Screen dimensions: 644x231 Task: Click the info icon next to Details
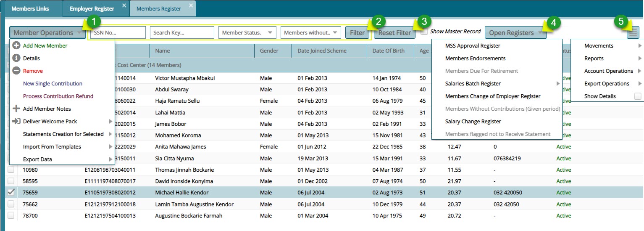[16, 58]
